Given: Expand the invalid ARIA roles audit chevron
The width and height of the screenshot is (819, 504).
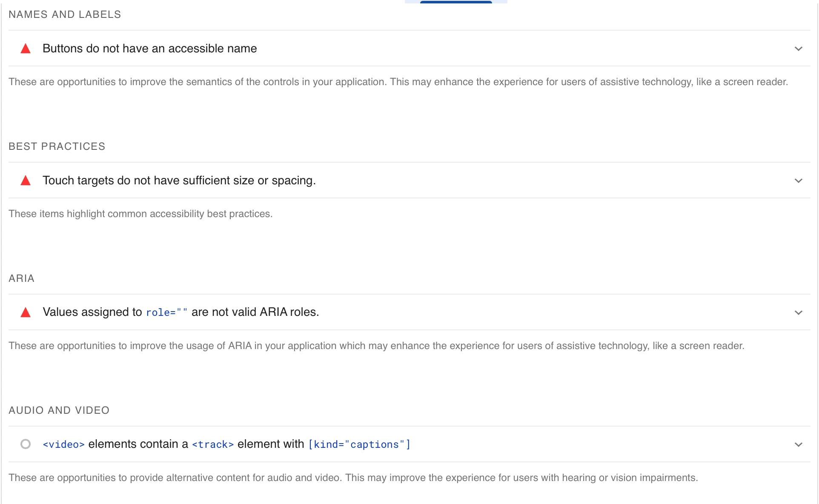Looking at the screenshot, I should pyautogui.click(x=798, y=312).
